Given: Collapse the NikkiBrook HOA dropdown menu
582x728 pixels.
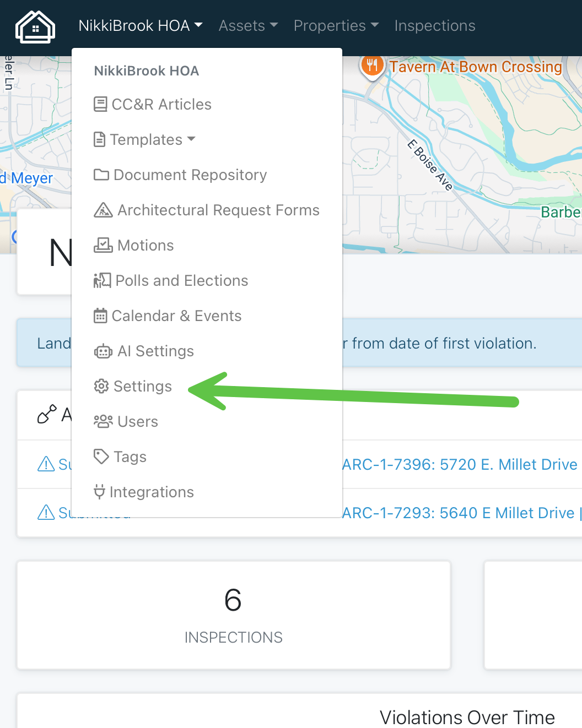Looking at the screenshot, I should coord(141,26).
